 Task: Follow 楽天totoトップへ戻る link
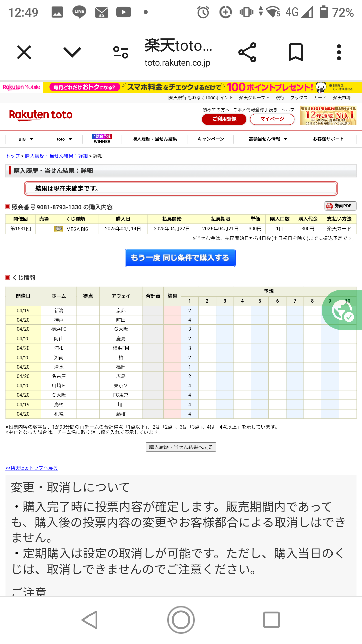pos(32,468)
